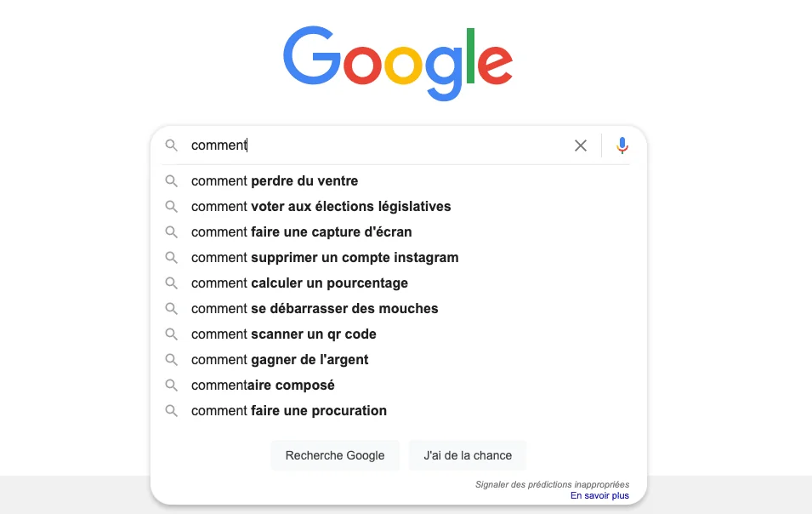The image size is (812, 514).
Task: Select 'comment faire une procuration' suggestion
Action: [289, 411]
